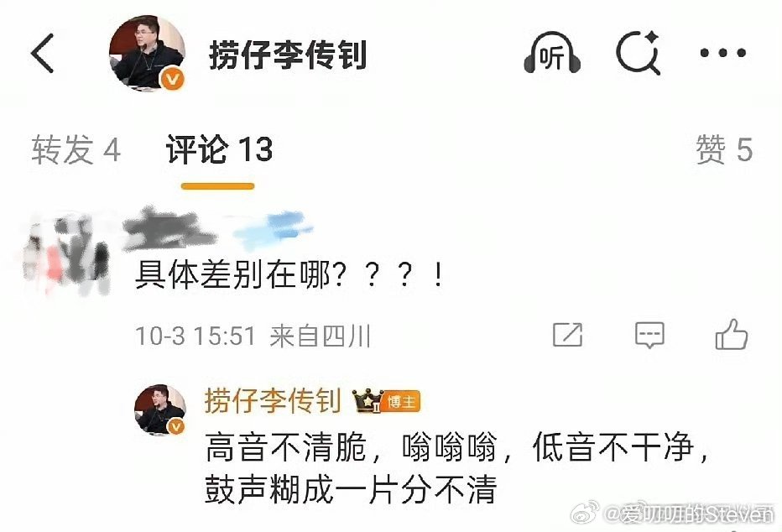Switch to the 转发 4 tab
Viewport: 782px width, 532px height.
[x=76, y=149]
